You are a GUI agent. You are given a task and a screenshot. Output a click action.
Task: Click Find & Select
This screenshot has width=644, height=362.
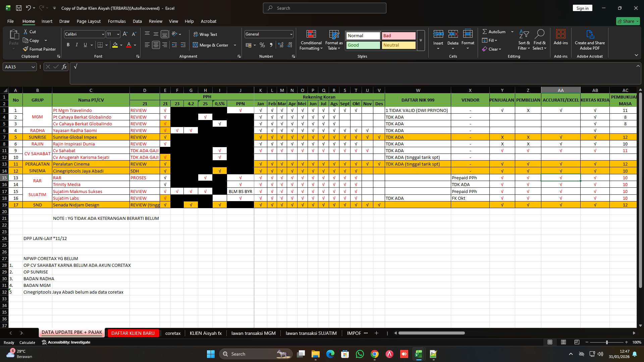[x=540, y=40]
